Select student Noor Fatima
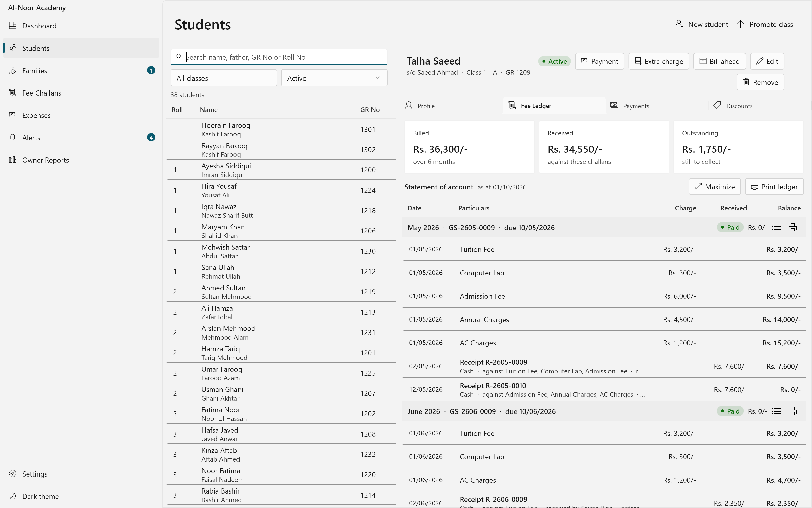 click(281, 475)
